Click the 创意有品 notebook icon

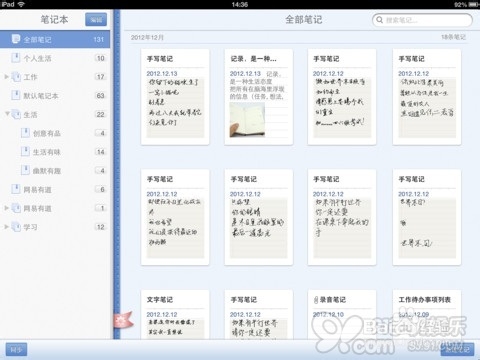coord(25,133)
